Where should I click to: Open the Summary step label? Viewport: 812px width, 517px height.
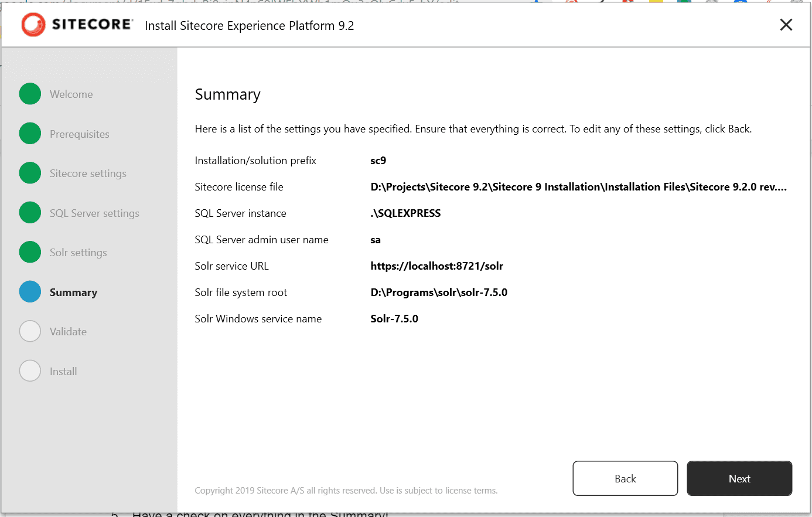(73, 292)
